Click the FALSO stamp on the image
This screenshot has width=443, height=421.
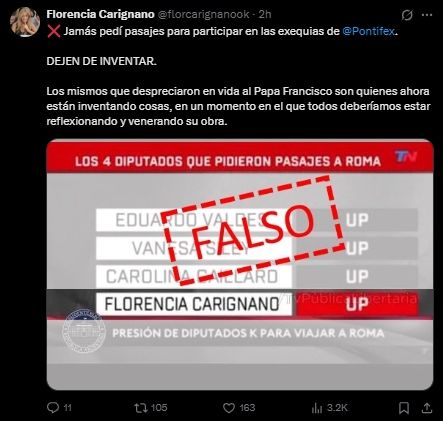pyautogui.click(x=252, y=230)
